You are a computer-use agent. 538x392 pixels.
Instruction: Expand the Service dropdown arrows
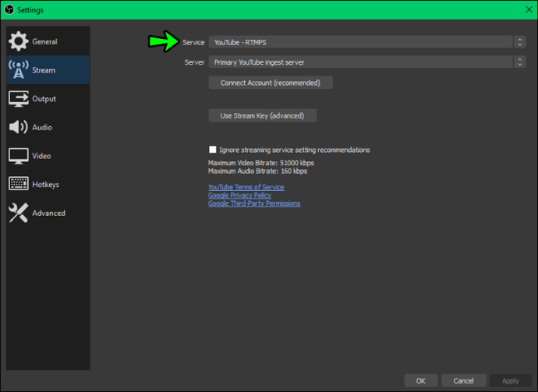pyautogui.click(x=519, y=42)
